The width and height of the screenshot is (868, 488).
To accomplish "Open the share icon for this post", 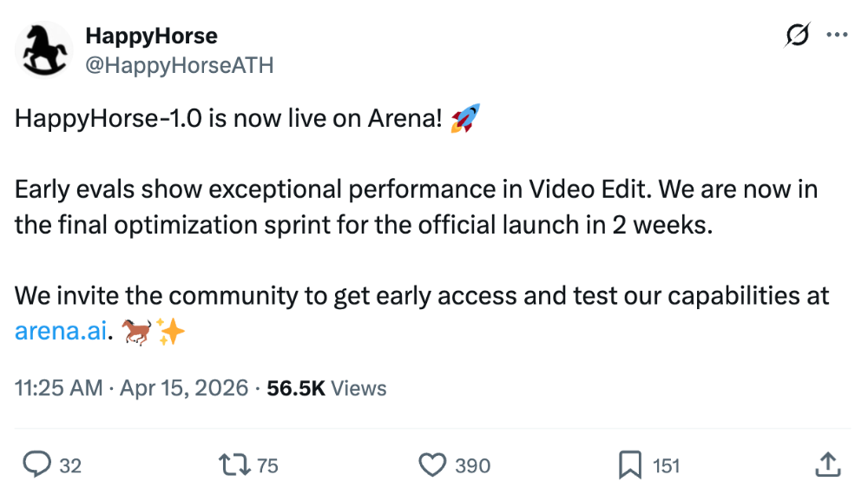I will [827, 465].
